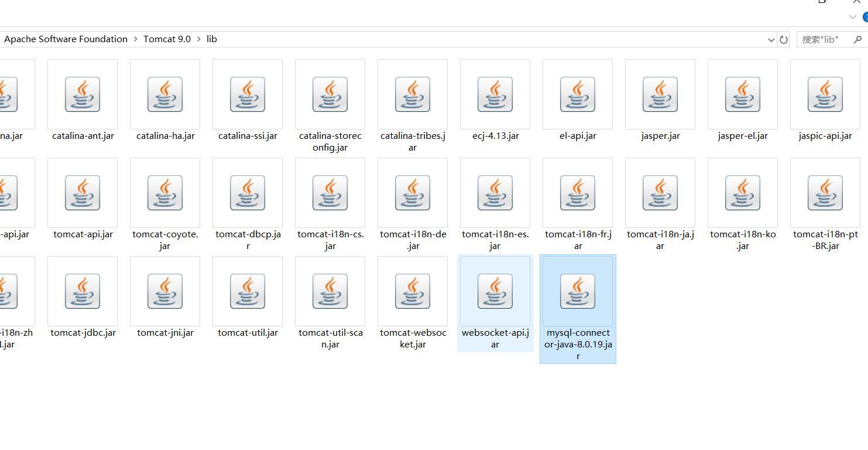Click the lib breadcrumb segment

point(212,39)
